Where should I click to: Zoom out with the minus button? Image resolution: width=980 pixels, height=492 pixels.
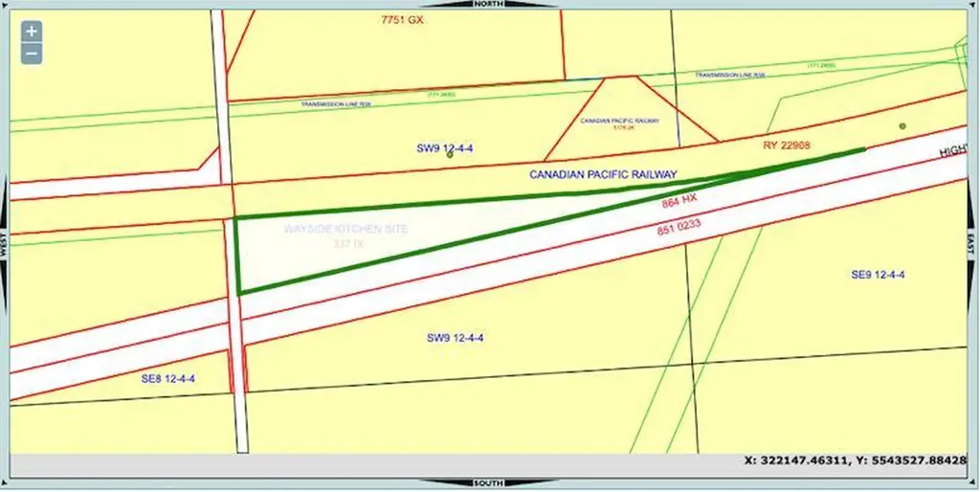pos(32,54)
